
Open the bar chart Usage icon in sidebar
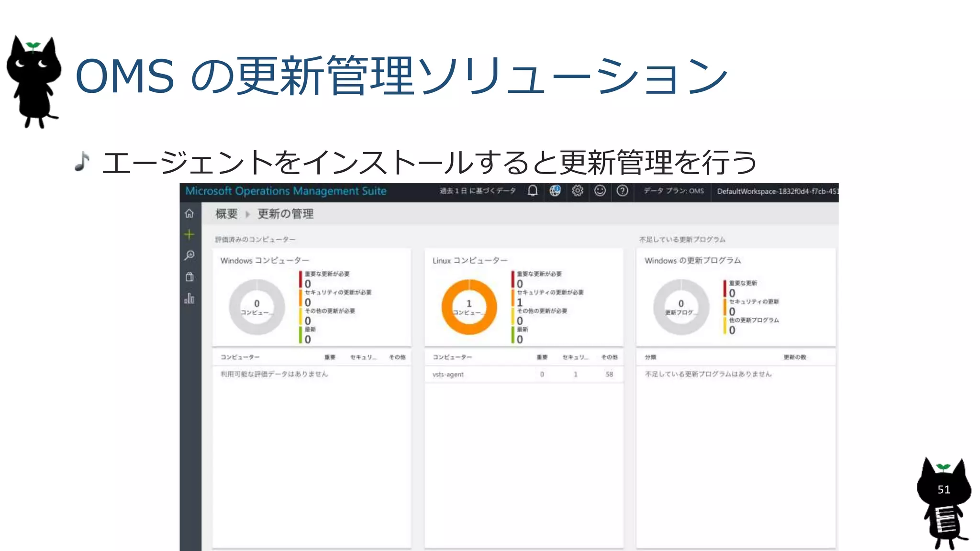pos(189,298)
